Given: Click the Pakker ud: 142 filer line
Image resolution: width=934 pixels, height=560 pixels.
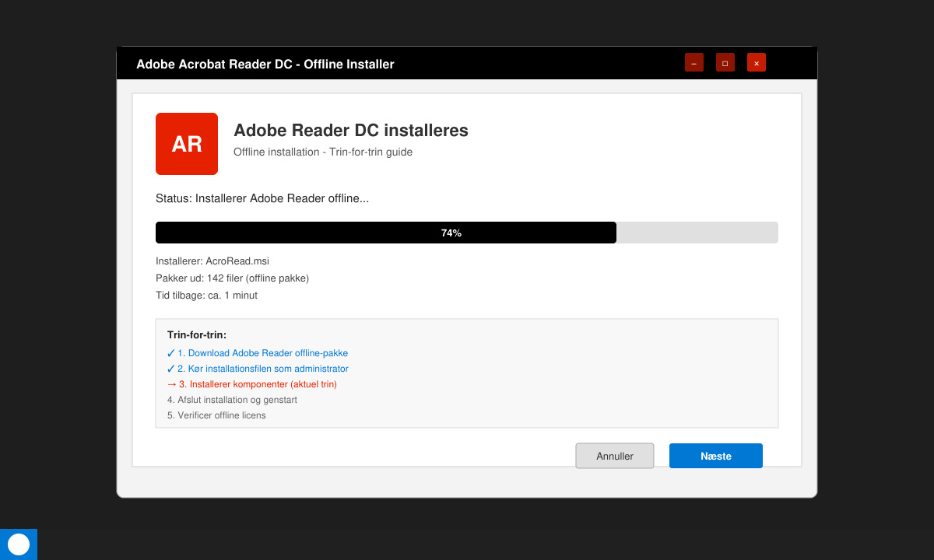Looking at the screenshot, I should [x=233, y=278].
